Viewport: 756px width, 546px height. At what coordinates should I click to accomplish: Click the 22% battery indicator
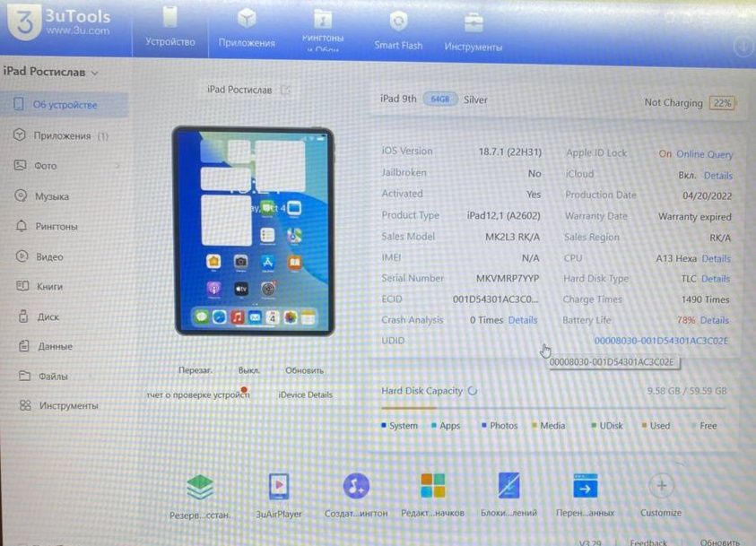pyautogui.click(x=722, y=102)
